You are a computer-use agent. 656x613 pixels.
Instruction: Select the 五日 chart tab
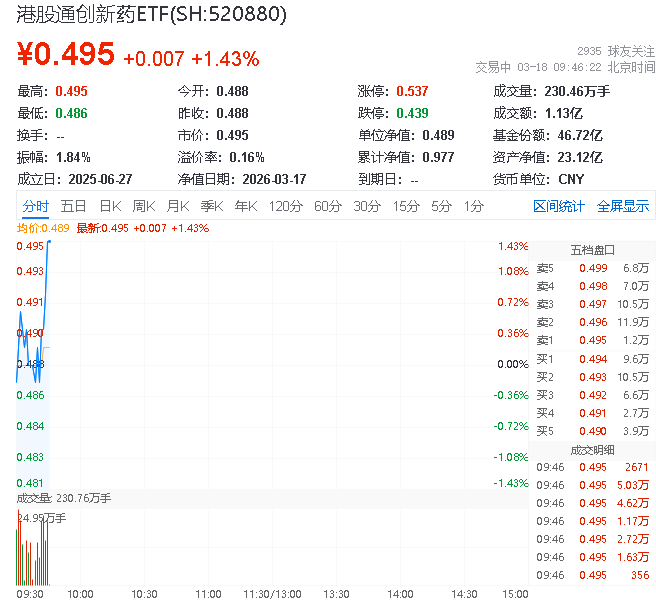[x=73, y=206]
